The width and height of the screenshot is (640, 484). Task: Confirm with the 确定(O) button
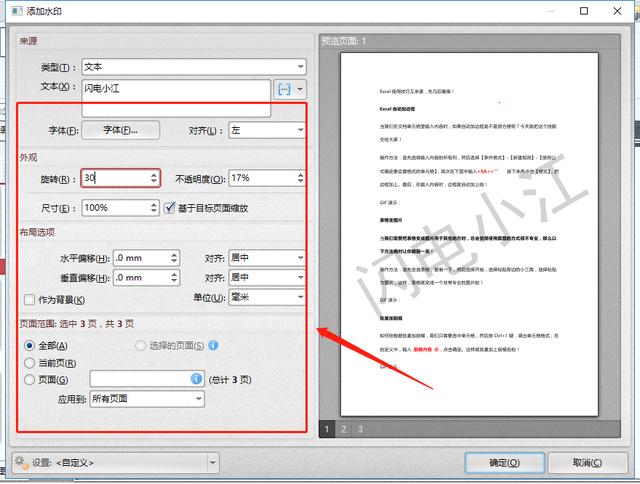tap(504, 463)
